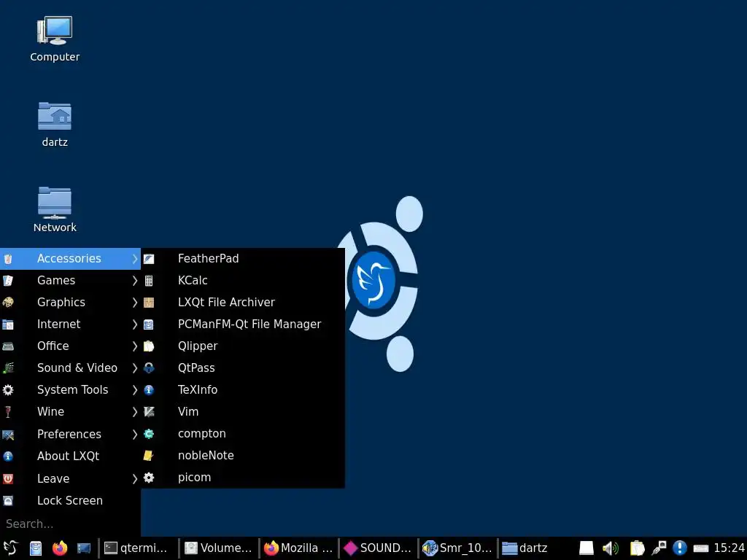Switch to the Volume Control taskbar window
This screenshot has height=560, width=747.
pyautogui.click(x=219, y=548)
